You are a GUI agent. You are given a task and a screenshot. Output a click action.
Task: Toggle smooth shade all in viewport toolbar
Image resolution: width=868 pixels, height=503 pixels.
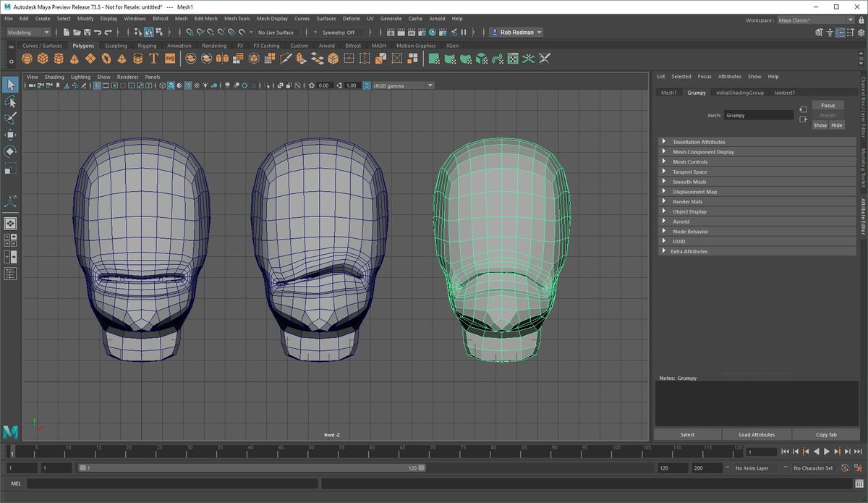pyautogui.click(x=171, y=85)
